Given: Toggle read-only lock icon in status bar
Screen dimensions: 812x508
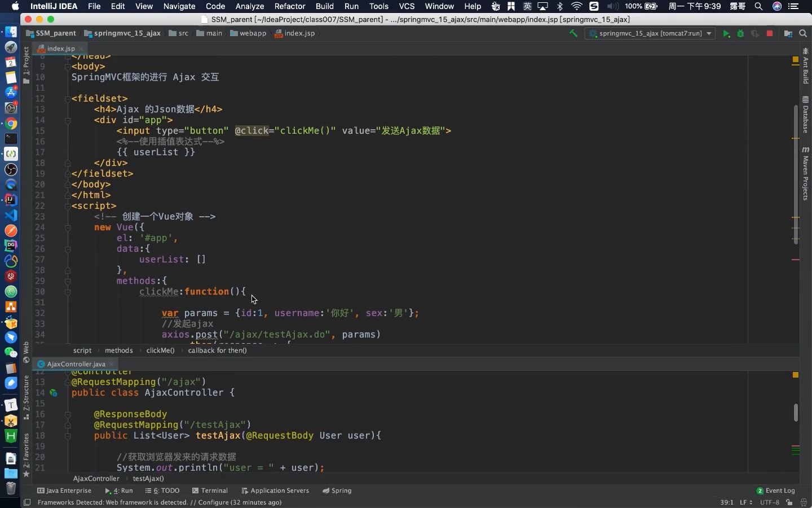Looking at the screenshot, I should [789, 502].
